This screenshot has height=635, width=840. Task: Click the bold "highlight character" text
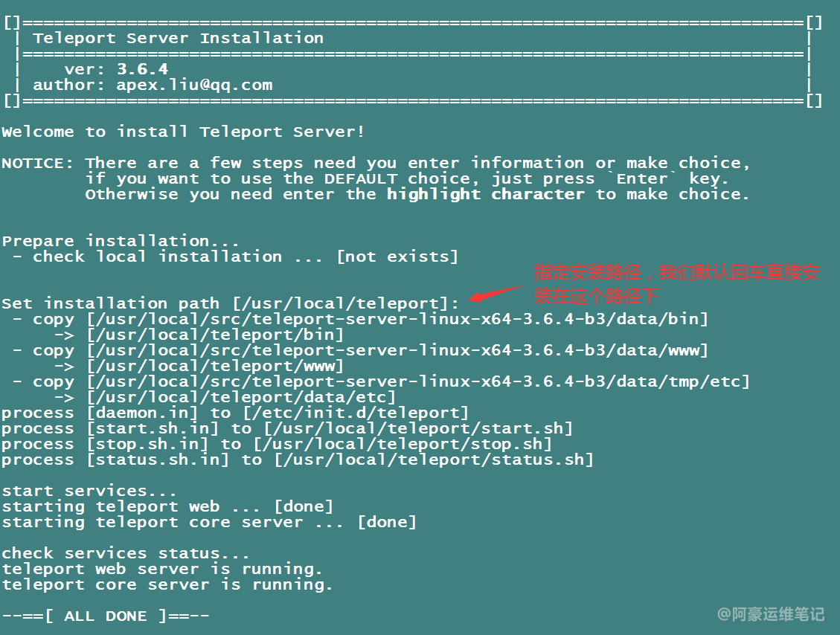pyautogui.click(x=486, y=194)
